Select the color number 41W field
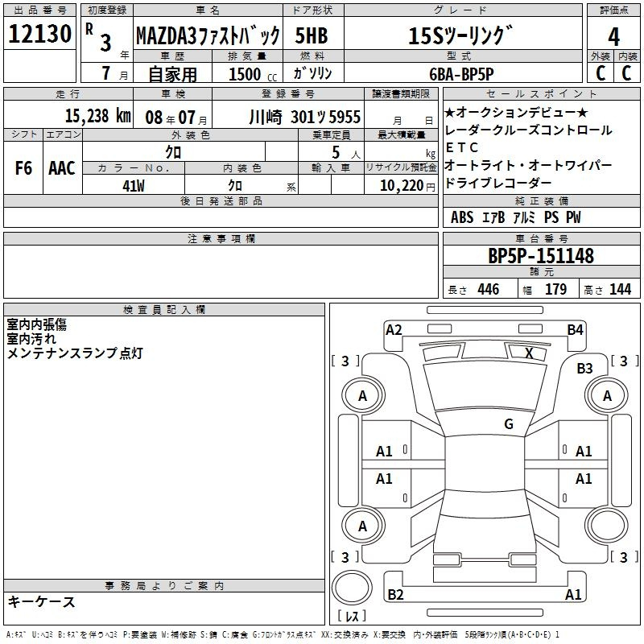Screen dimensions: 644x644 133,185
